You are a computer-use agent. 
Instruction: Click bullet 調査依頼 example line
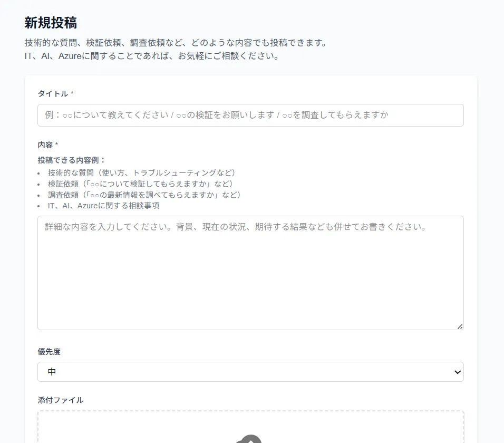tap(144, 195)
